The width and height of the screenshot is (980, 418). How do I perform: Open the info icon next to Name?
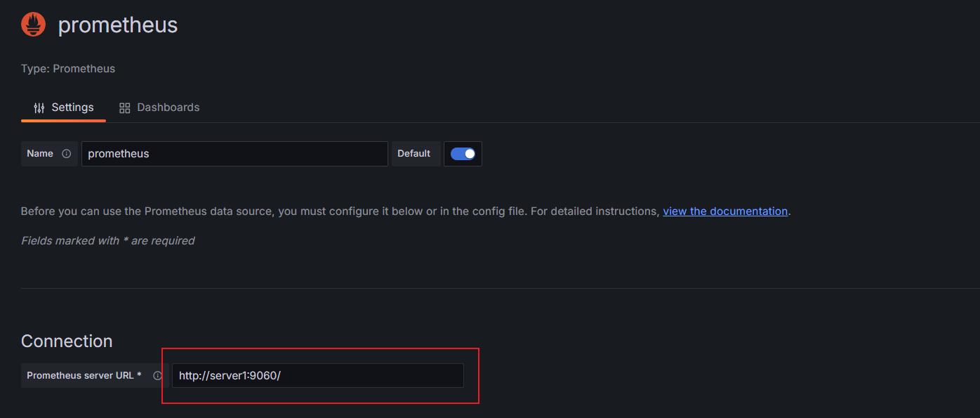pos(67,154)
